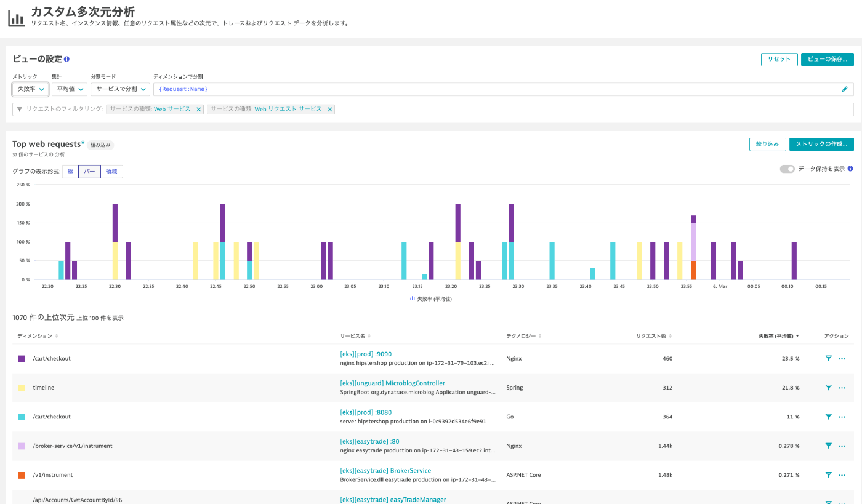862x504 pixels.
Task: Sort by the ディメンション column
Action: tap(38, 336)
